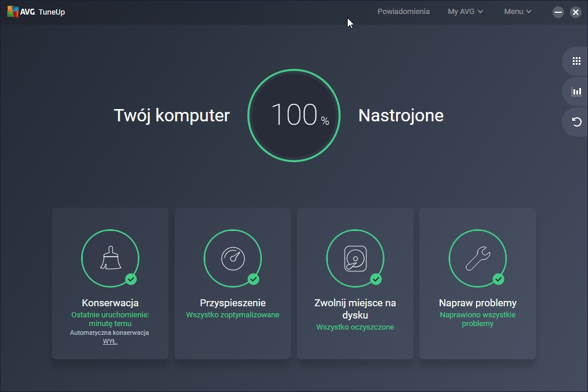Click the green checkmark on Napraw problemy
Viewport: 588px width, 392px height.
pos(498,279)
